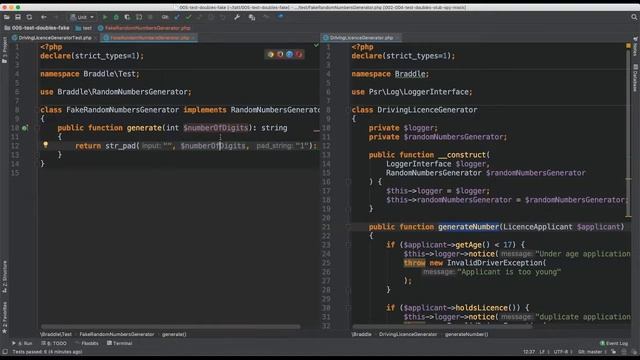Click the generate() breadcrumb
Image resolution: width=640 pixels, height=360 pixels.
coord(174,334)
